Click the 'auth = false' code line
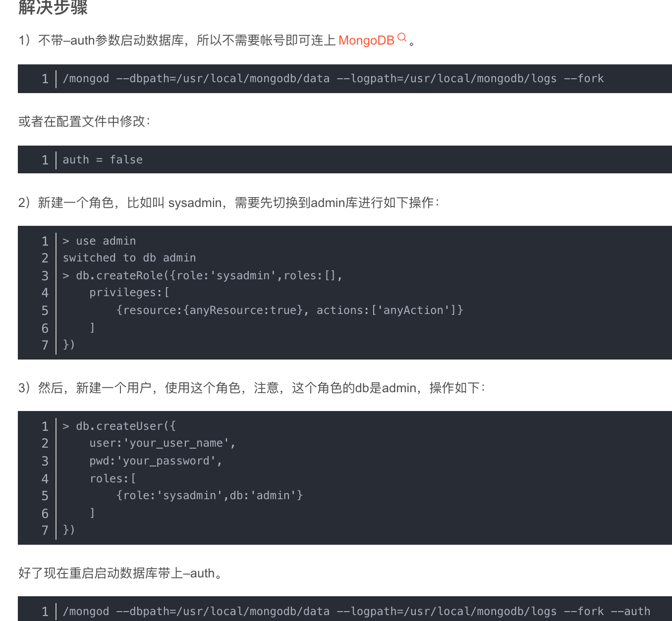 click(103, 160)
